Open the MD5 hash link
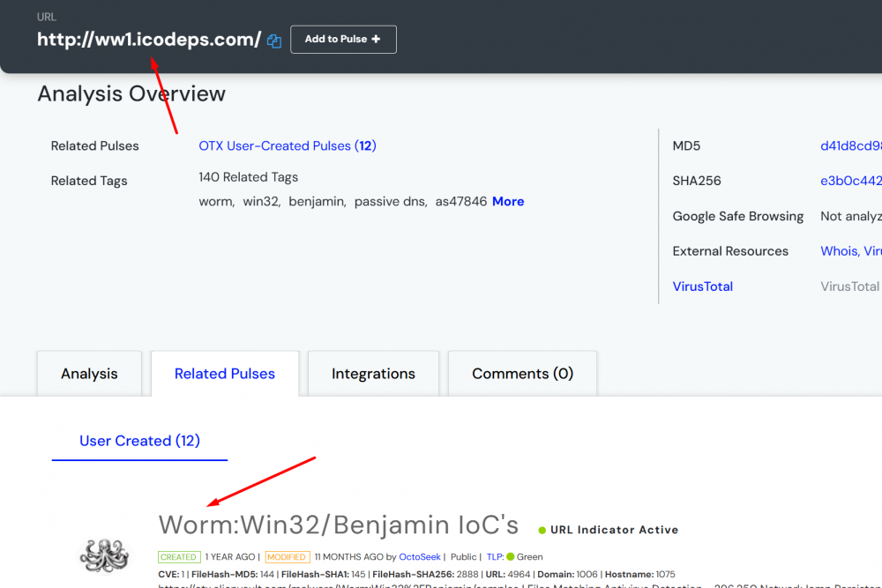Image resolution: width=882 pixels, height=588 pixels. click(x=850, y=145)
